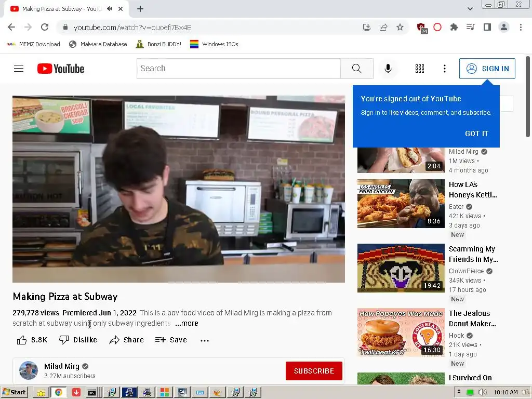Toggle Chrome side panel icon
532x399 pixels.
click(x=487, y=27)
